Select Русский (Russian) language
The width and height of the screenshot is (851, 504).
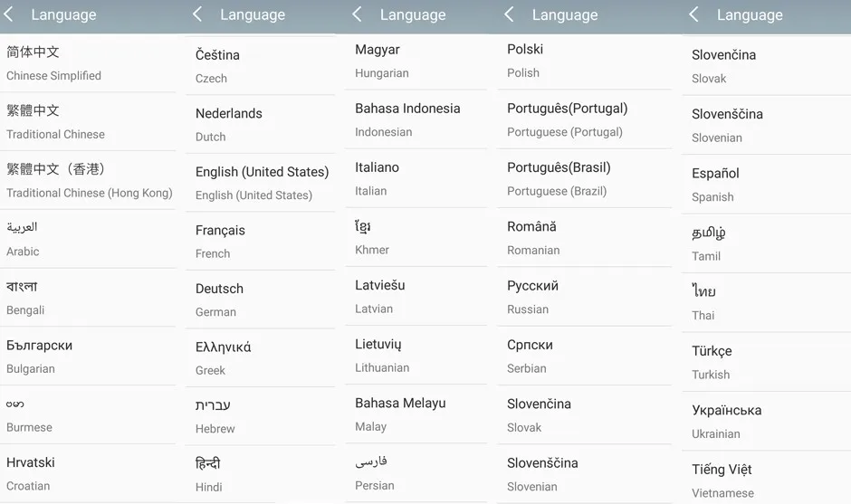tap(584, 297)
